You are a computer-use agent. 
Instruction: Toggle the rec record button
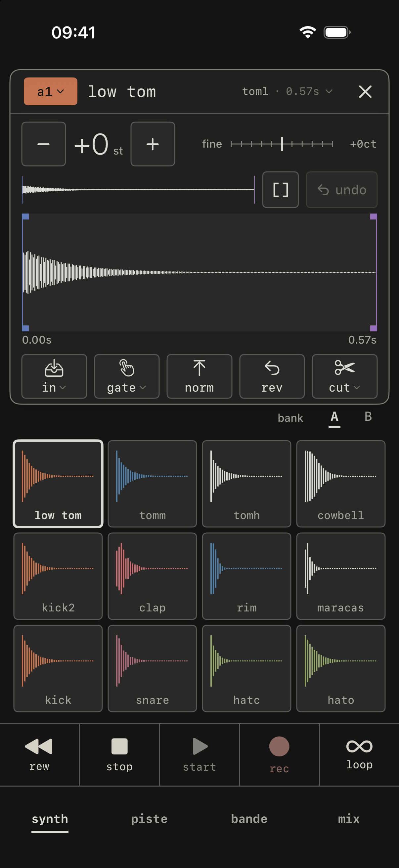(279, 754)
